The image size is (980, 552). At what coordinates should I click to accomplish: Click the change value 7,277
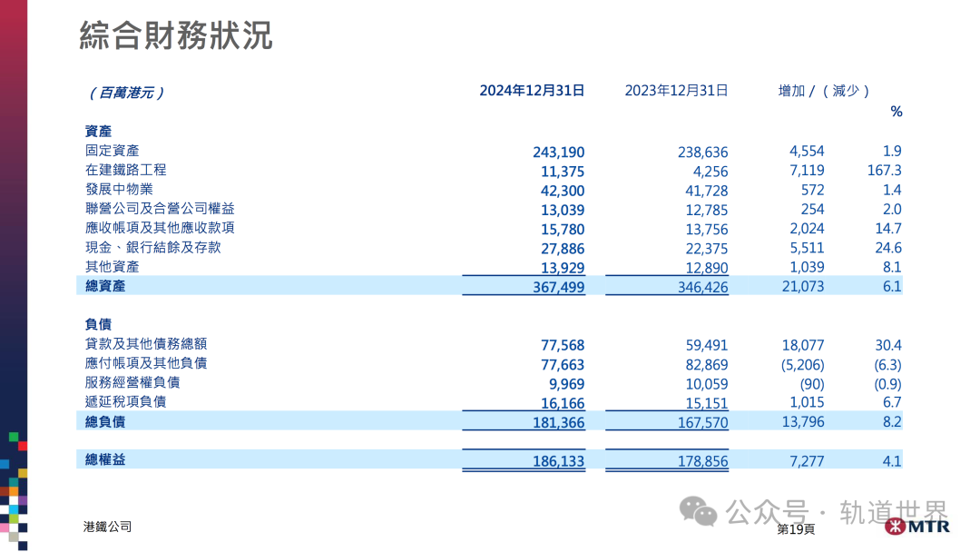[807, 461]
